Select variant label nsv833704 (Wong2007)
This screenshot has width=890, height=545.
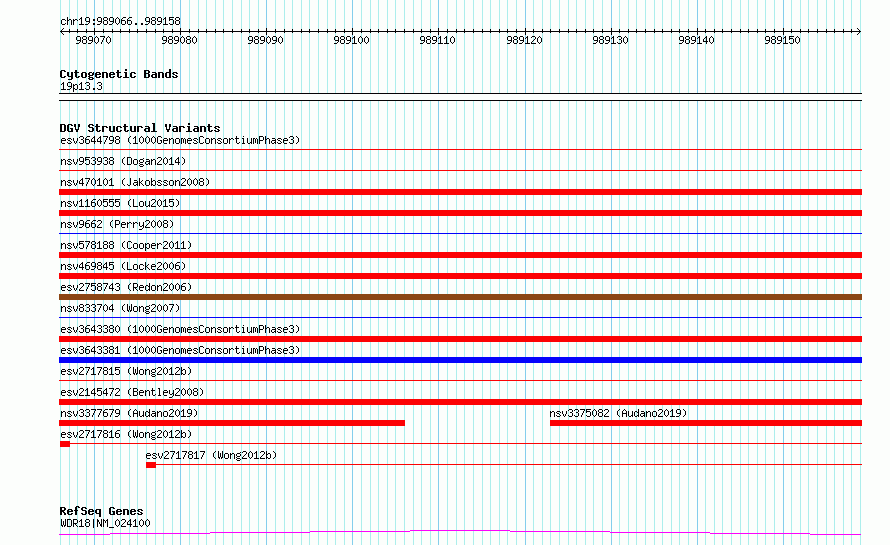point(120,308)
